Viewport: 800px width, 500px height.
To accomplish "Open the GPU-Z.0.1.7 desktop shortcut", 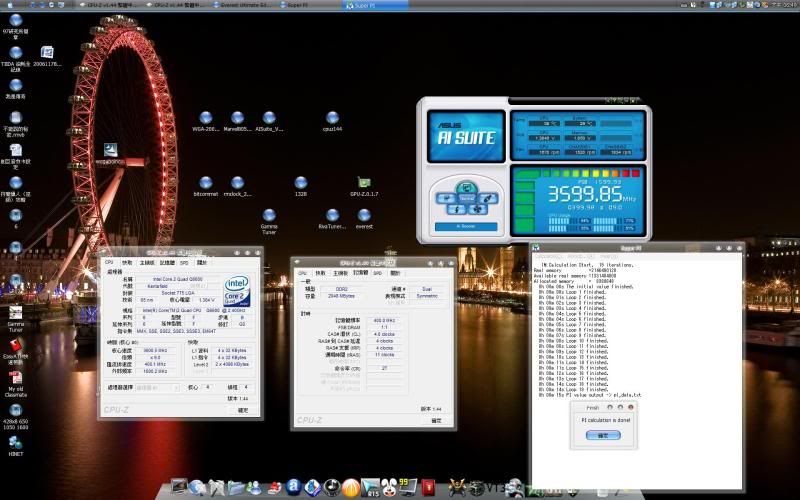I will 365,184.
